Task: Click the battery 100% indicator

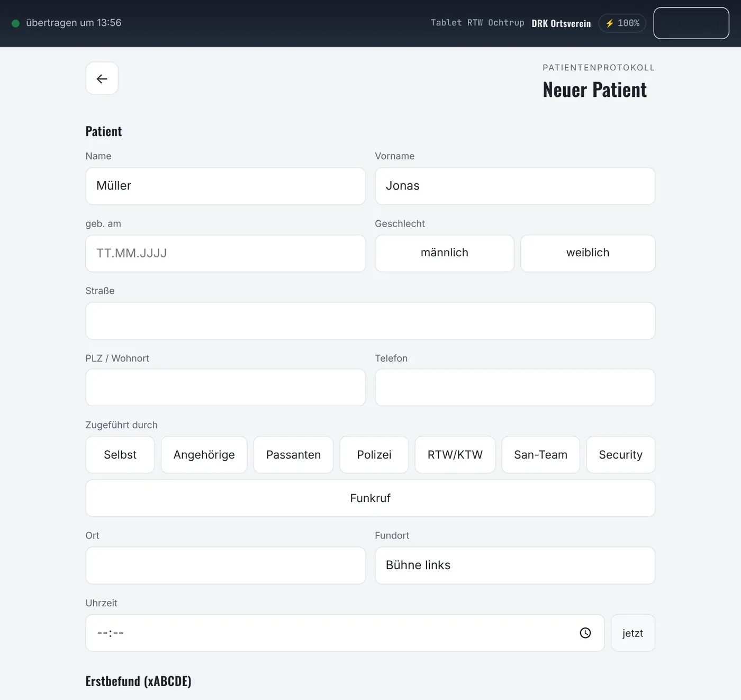Action: pos(622,23)
